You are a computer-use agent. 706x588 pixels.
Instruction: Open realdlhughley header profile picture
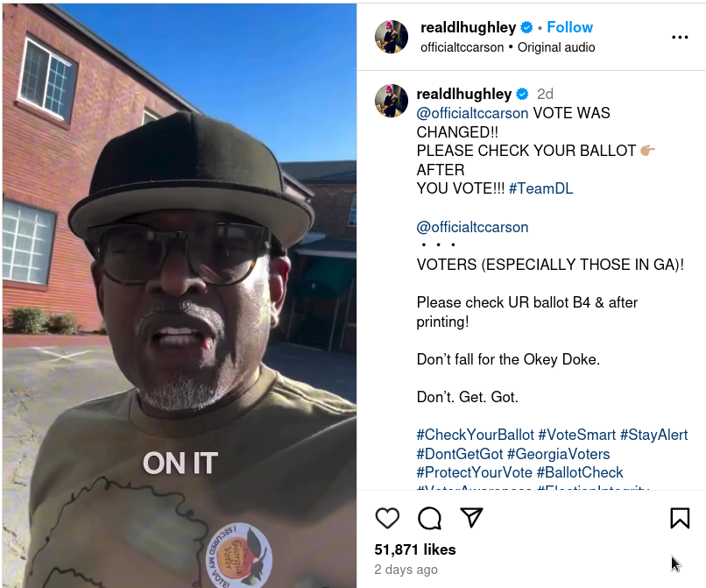[x=392, y=37]
